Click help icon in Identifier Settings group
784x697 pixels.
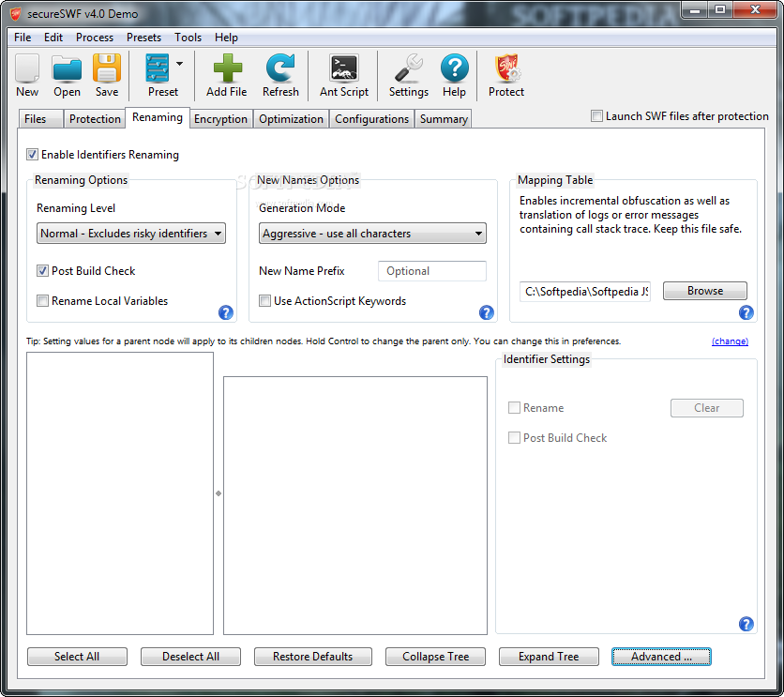(x=746, y=624)
